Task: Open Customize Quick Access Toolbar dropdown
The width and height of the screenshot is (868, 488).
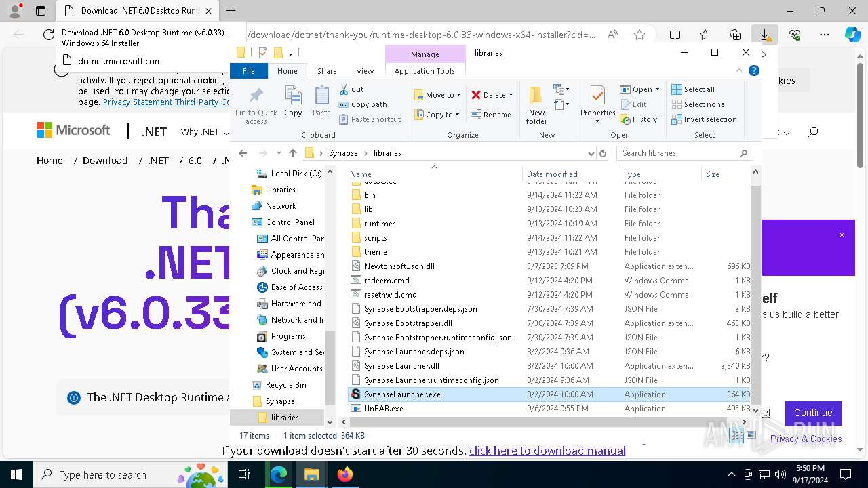Action: (x=290, y=53)
